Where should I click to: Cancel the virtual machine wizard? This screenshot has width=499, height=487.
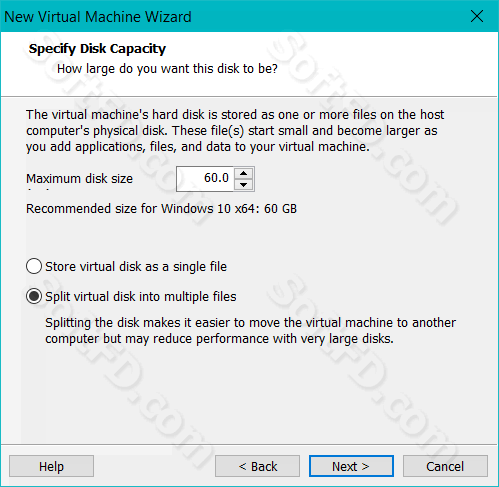click(x=445, y=466)
